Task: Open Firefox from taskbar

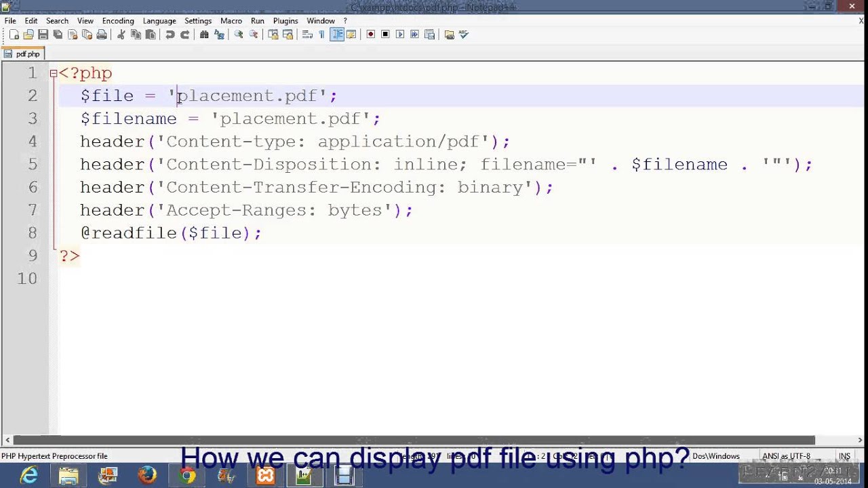Action: coord(147,476)
